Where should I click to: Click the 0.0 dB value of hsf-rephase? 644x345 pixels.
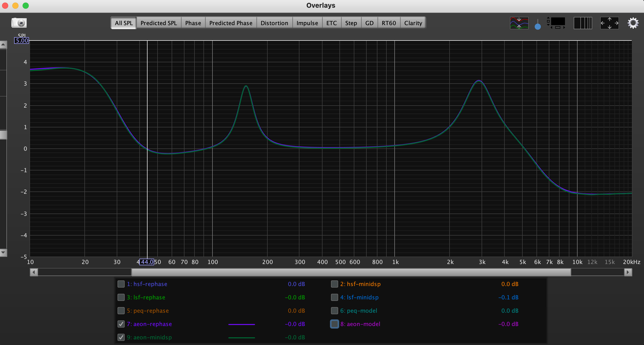tap(296, 284)
